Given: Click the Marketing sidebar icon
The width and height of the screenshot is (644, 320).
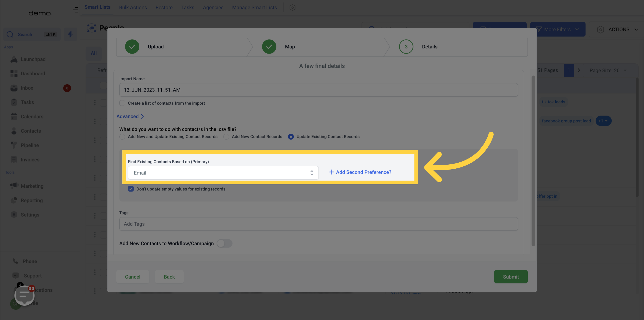Looking at the screenshot, I should point(14,185).
